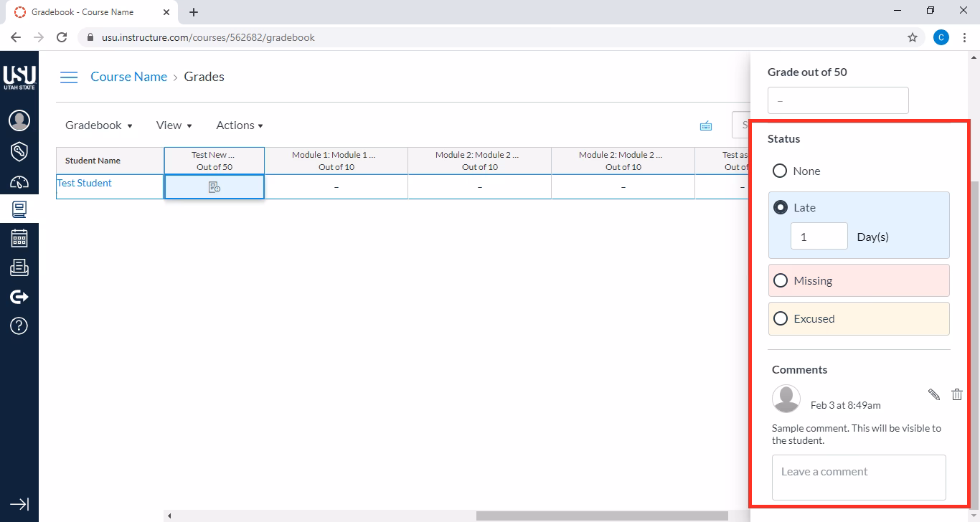Open the Test Student link
The width and height of the screenshot is (980, 522).
[85, 183]
